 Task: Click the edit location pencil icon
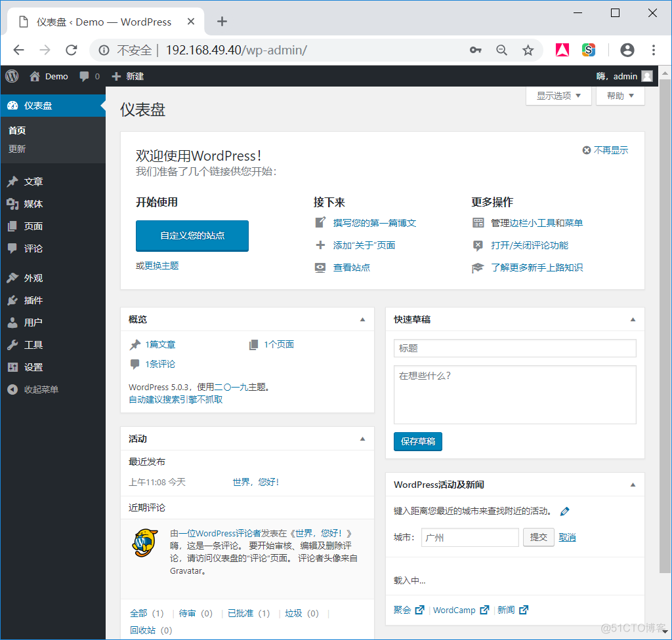[565, 511]
